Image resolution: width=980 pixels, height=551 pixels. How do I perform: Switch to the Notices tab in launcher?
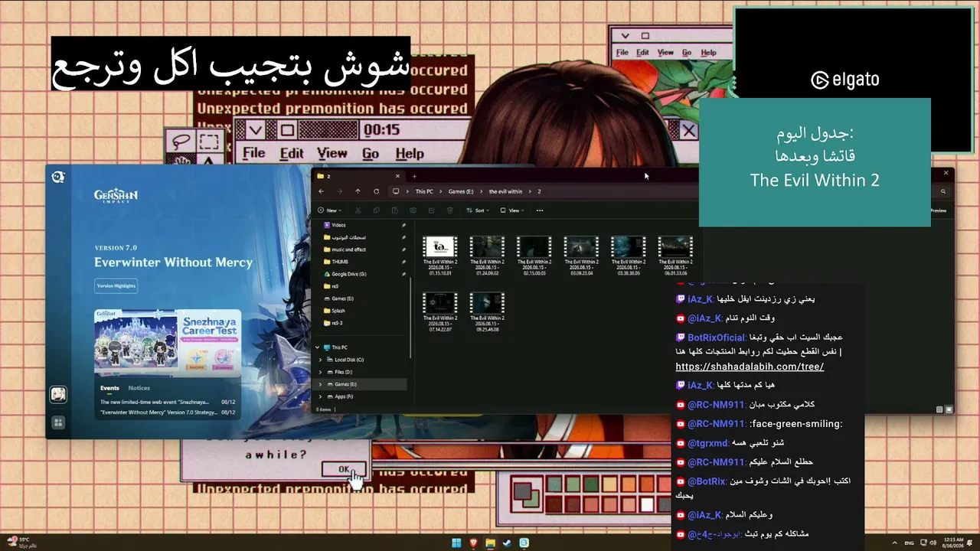139,388
